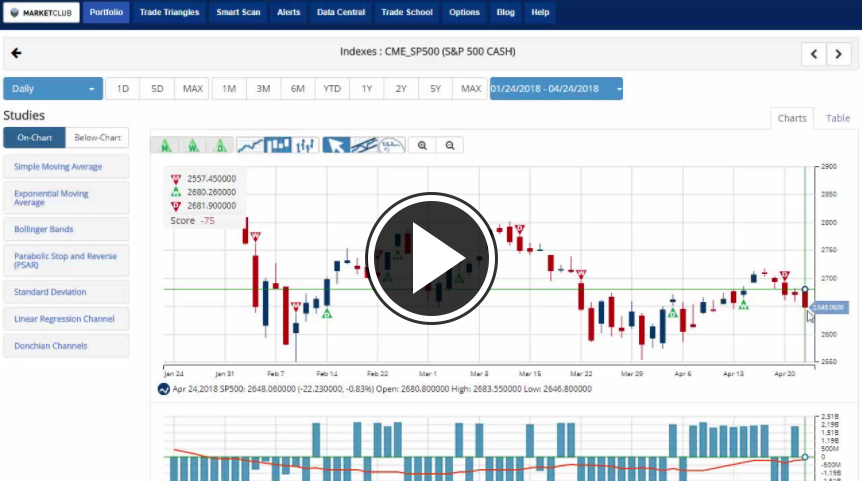The width and height of the screenshot is (862, 481).
Task: Toggle the monthly Trade Triangle icon
Action: point(165,146)
